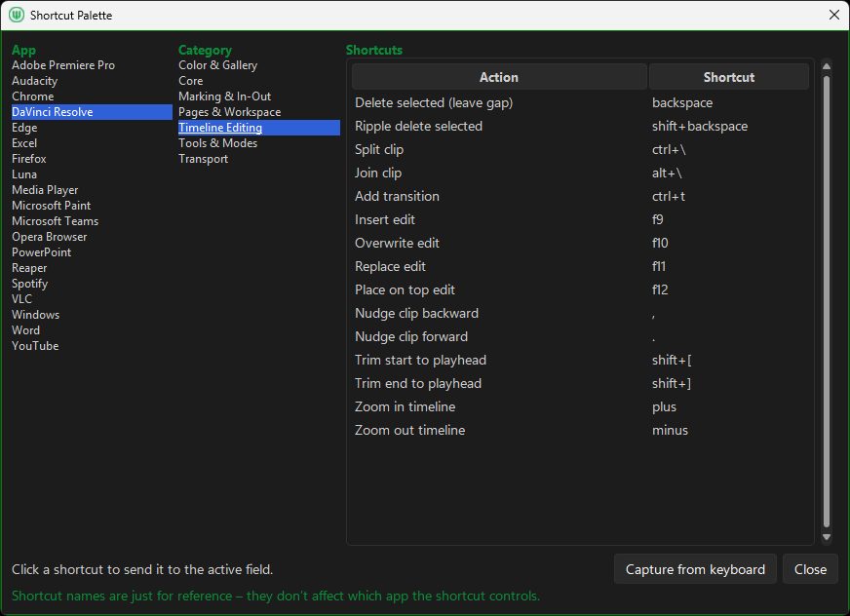Click the Capture from keyboard button

click(x=695, y=568)
